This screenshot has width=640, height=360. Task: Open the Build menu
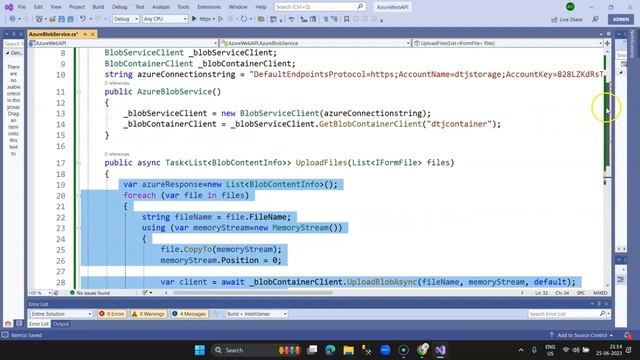[x=98, y=7]
